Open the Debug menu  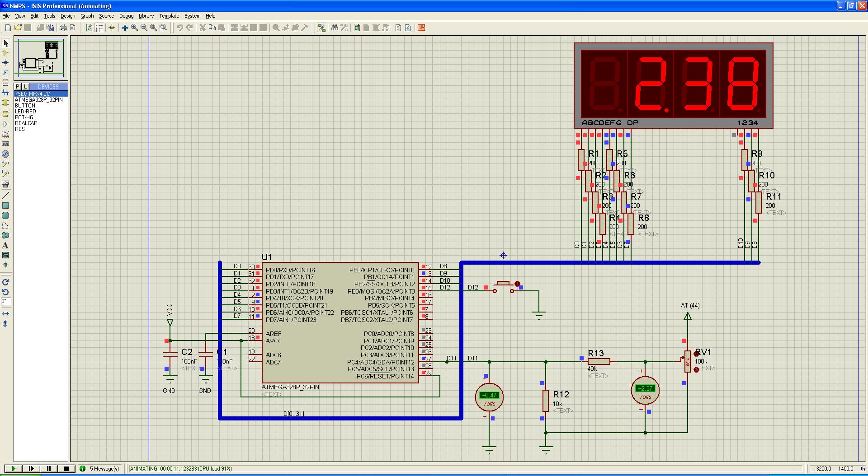point(126,16)
